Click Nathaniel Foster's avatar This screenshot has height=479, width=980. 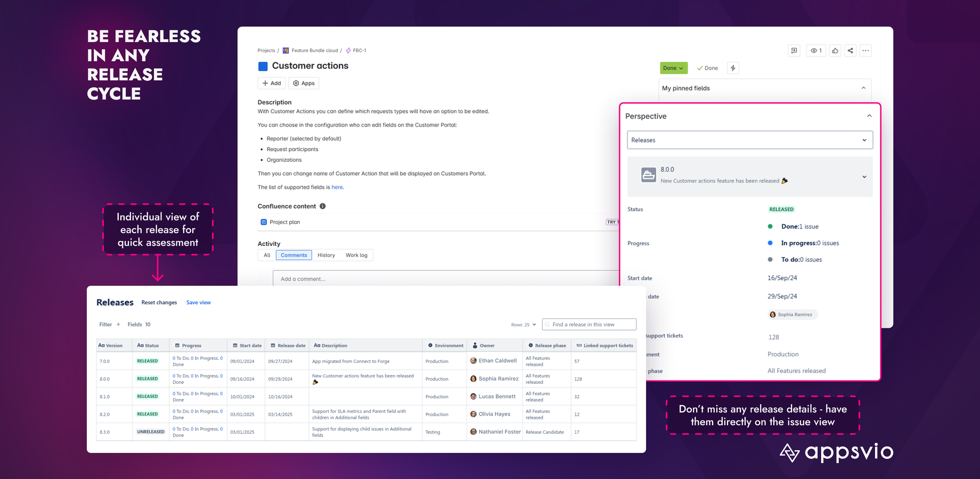[x=473, y=432]
